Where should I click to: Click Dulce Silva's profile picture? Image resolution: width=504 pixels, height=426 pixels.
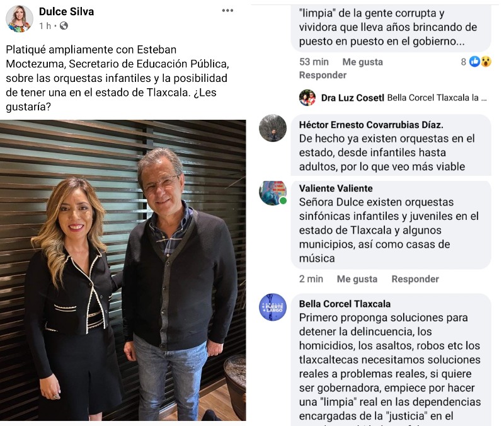point(20,19)
